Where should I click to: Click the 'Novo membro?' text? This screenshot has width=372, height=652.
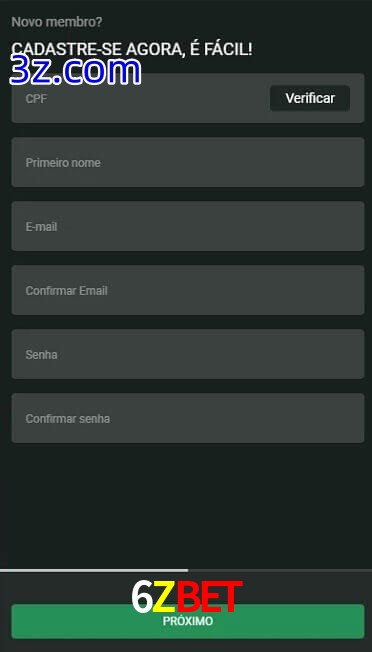57,22
